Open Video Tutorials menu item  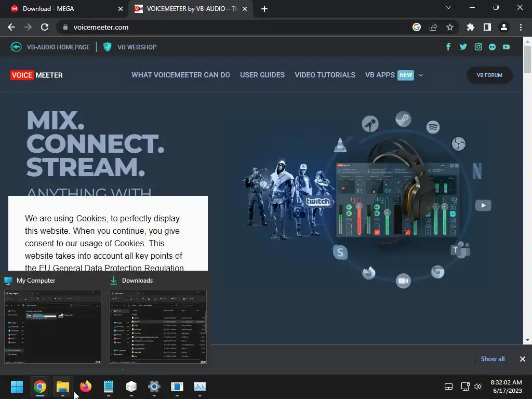(x=325, y=75)
